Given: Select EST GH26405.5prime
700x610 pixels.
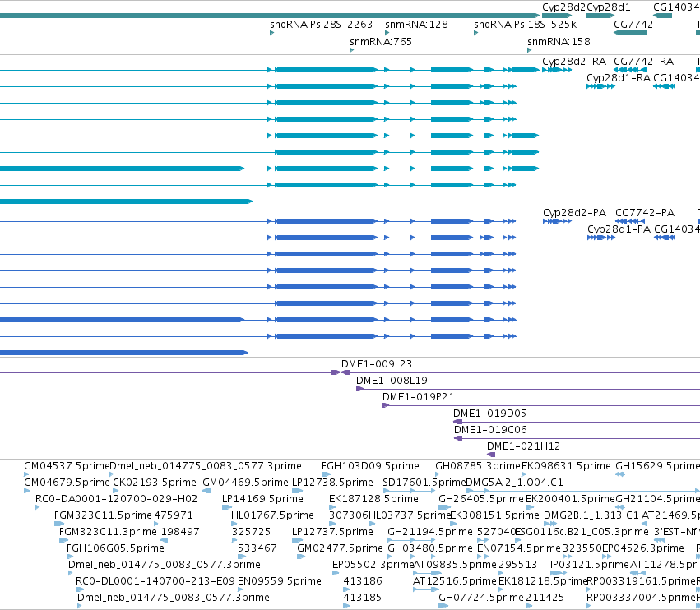Looking at the screenshot, I should click(x=481, y=499).
